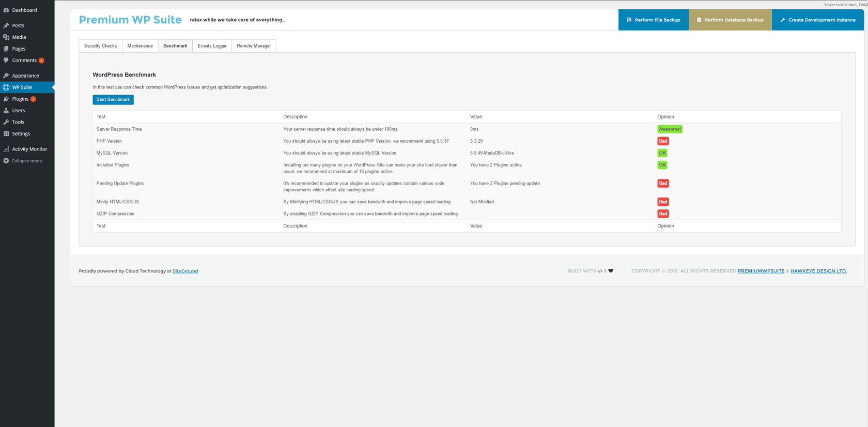Click the top Test column header
The height and width of the screenshot is (427, 868).
click(101, 117)
